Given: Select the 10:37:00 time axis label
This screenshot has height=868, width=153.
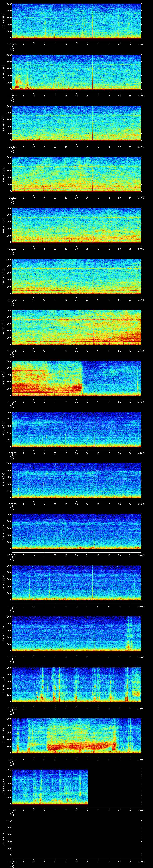Looking at the screenshot, I should pos(12,708).
